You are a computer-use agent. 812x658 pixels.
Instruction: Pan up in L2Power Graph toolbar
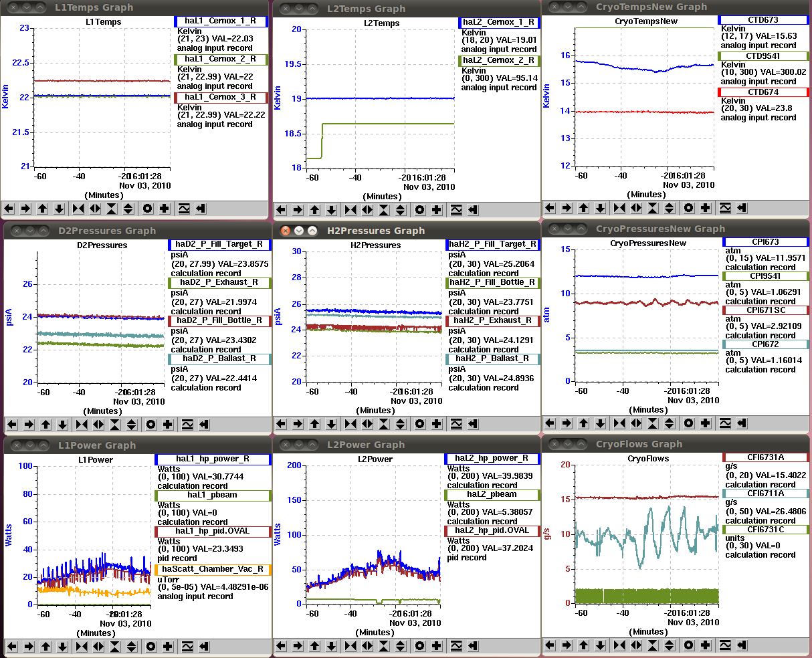pos(314,646)
